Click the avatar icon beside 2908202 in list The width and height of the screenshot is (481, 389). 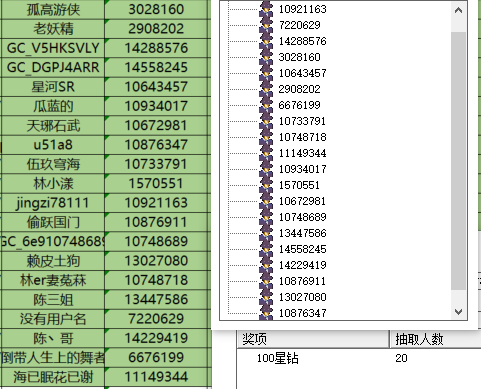(266, 89)
